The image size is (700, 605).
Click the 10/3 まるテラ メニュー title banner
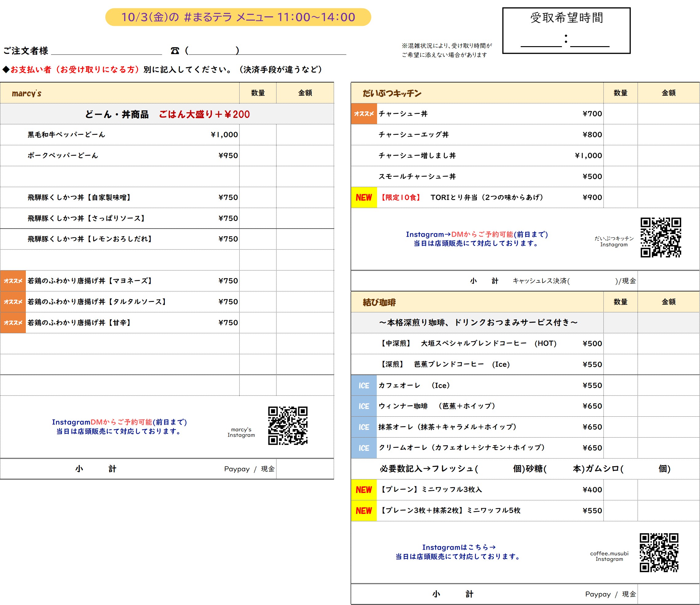click(x=238, y=17)
